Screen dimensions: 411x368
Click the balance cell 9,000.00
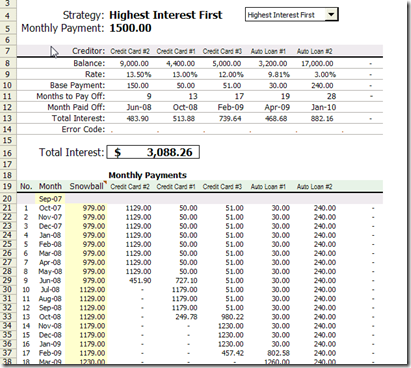click(134, 63)
